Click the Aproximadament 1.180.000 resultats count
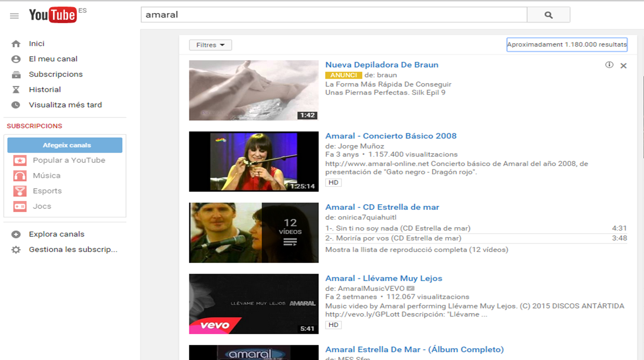The height and width of the screenshot is (360, 644). [567, 45]
